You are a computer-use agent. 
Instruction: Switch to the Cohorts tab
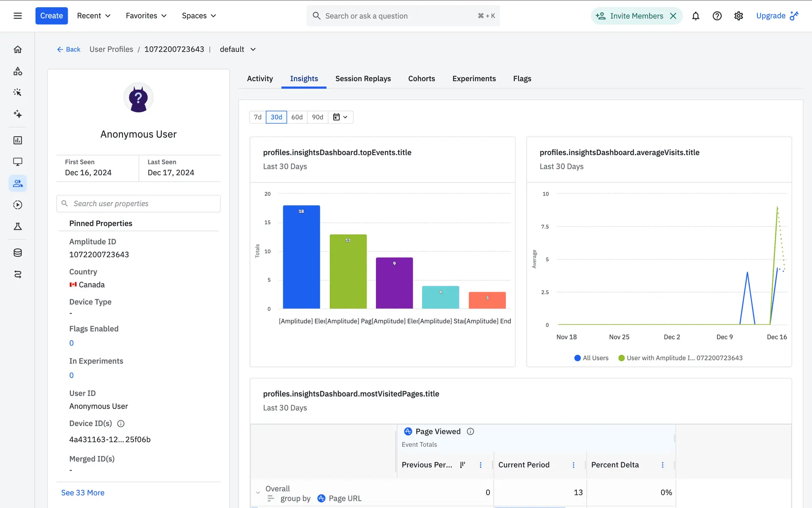click(421, 79)
